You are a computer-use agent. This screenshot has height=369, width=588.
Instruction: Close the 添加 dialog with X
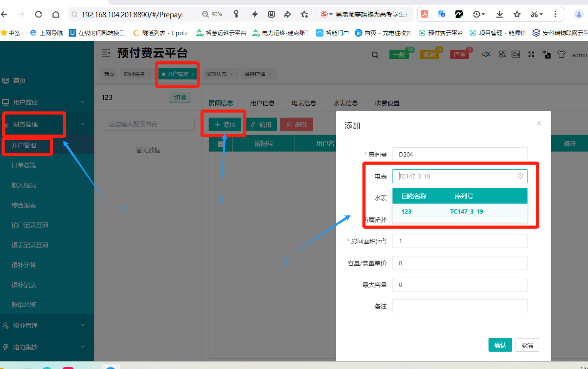pyautogui.click(x=539, y=124)
